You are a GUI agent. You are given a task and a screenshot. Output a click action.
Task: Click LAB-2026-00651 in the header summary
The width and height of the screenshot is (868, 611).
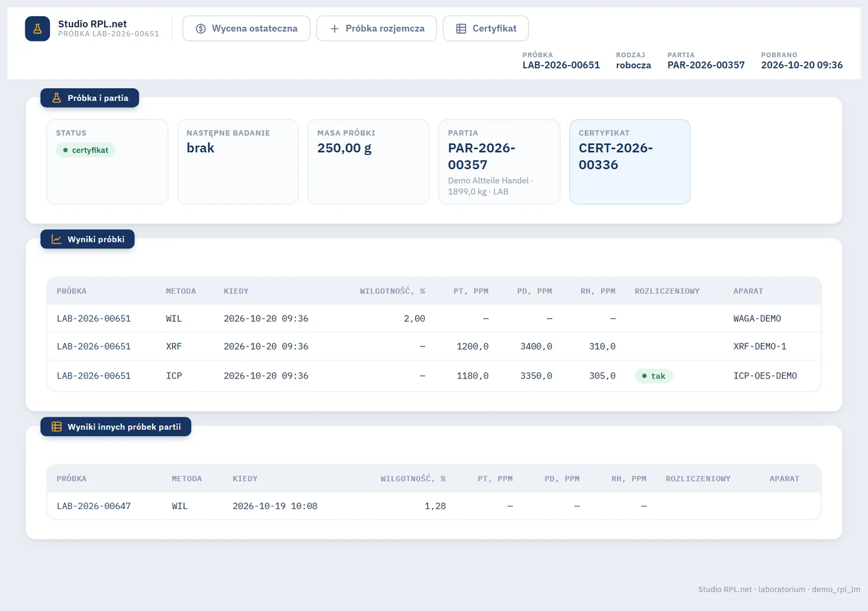[561, 65]
